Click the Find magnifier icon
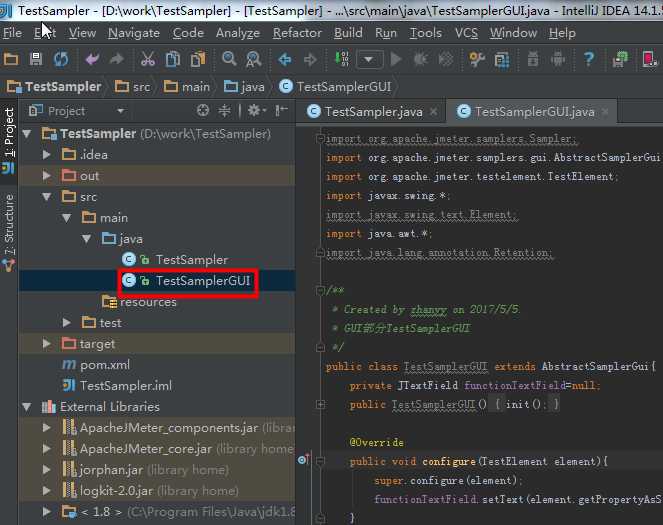 pyautogui.click(x=229, y=59)
